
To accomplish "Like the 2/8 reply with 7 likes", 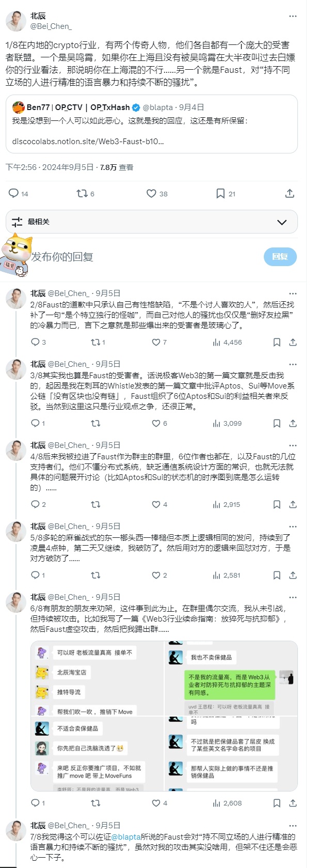I will click(155, 342).
